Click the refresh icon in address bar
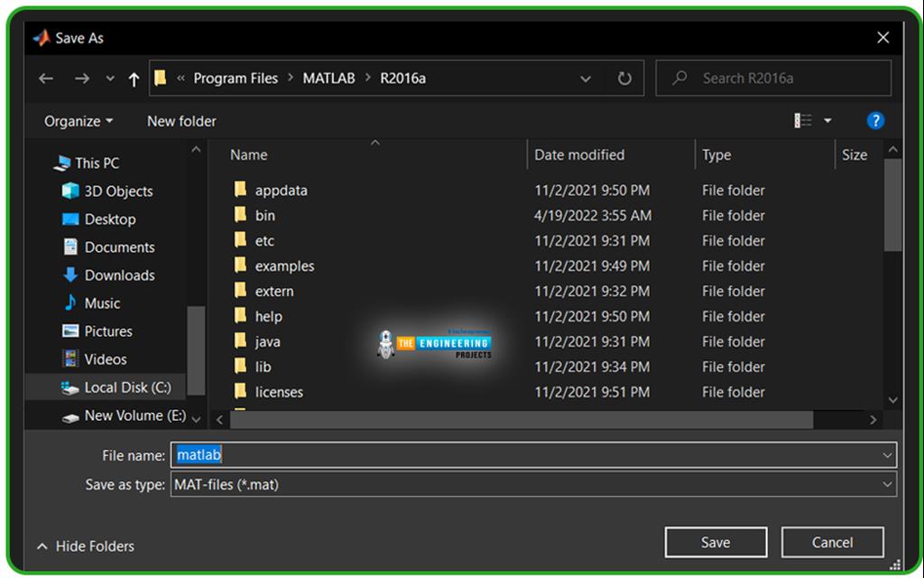 624,78
